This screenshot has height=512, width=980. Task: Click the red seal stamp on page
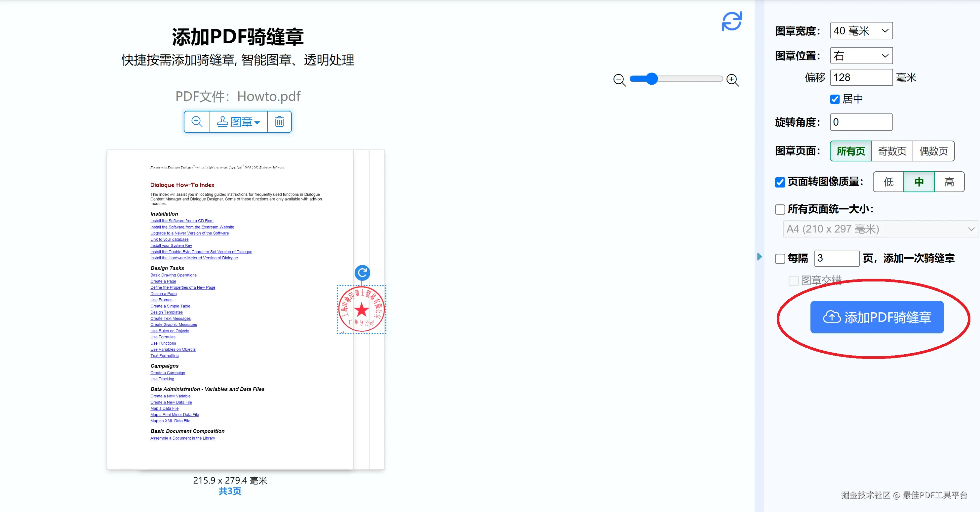361,309
